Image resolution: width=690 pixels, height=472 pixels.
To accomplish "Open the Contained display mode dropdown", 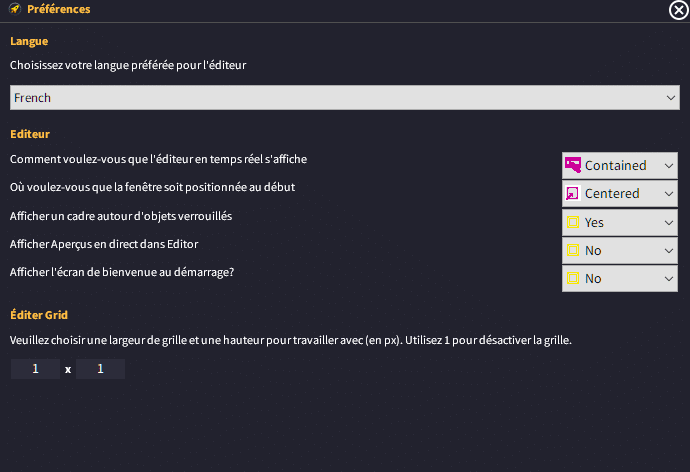I will click(x=620, y=165).
